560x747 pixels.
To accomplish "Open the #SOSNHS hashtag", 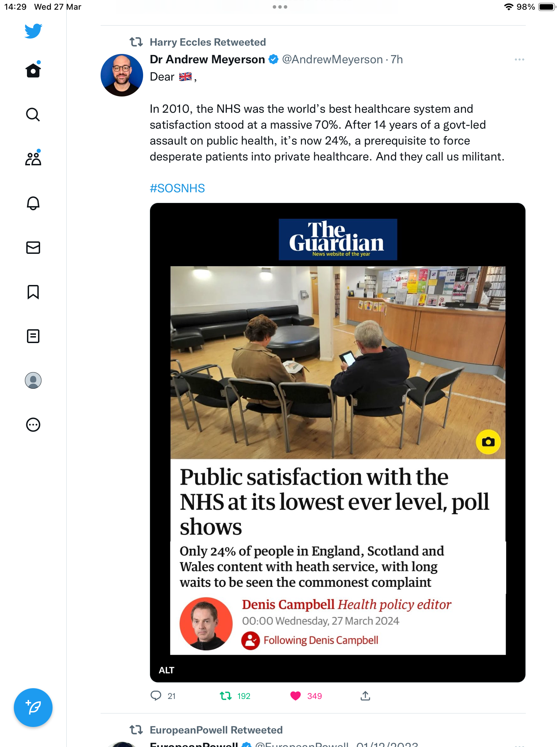I will coord(177,188).
